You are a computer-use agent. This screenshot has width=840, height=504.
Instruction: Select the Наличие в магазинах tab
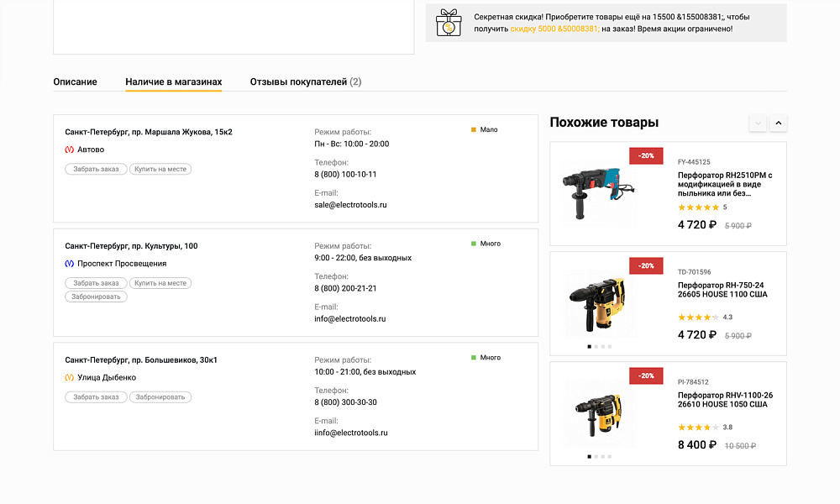pos(174,82)
